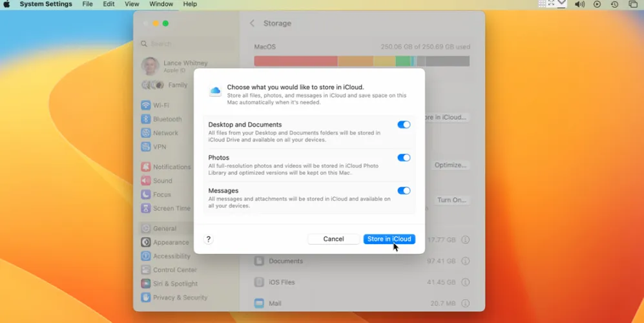Open the Bluetooth sidebar item
This screenshot has height=323, width=644.
click(167, 119)
